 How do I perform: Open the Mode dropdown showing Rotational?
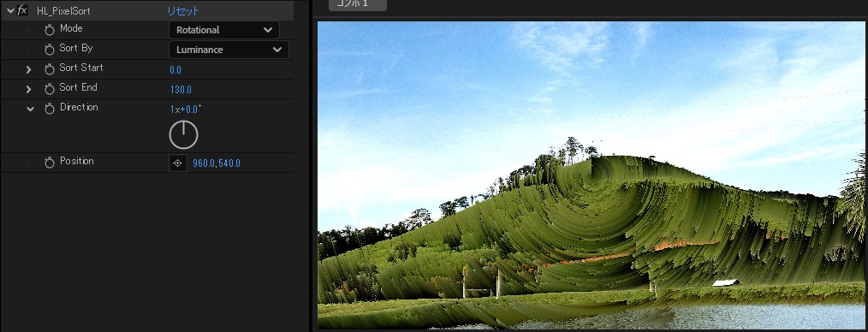click(x=223, y=30)
